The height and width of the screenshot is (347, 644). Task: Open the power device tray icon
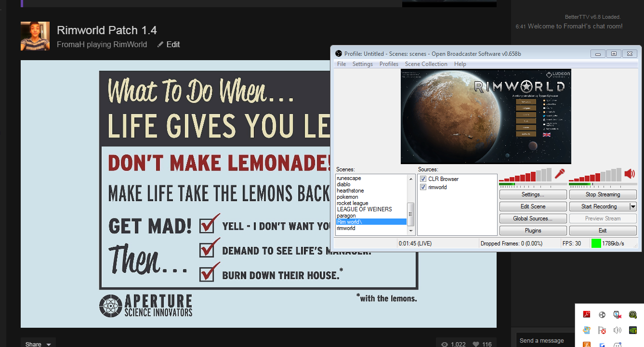tap(618, 315)
